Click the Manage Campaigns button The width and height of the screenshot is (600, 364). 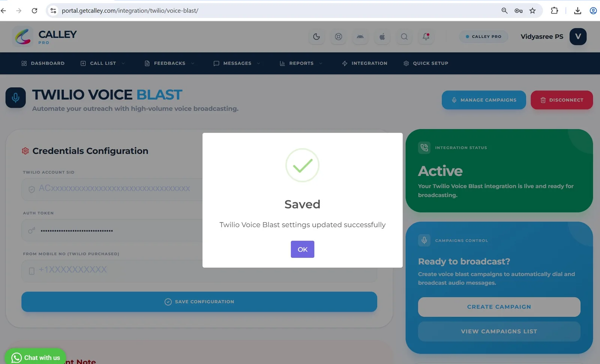(484, 100)
